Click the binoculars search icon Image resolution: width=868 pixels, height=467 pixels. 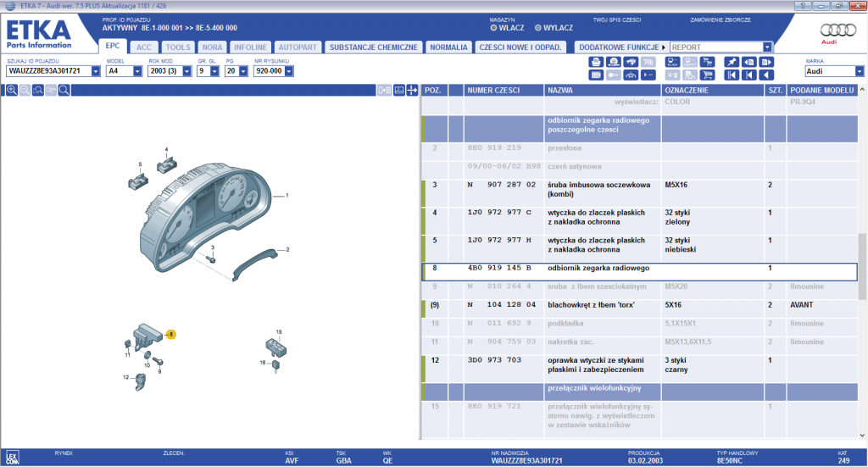coord(631,62)
